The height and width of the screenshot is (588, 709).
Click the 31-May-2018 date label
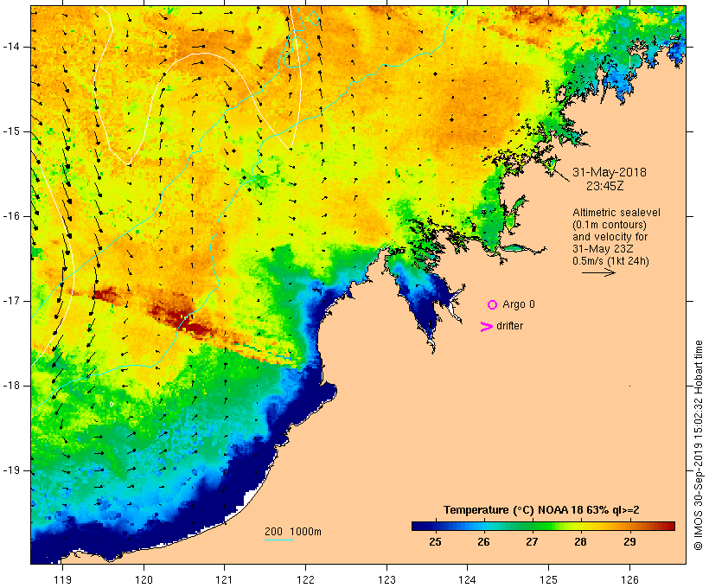point(609,172)
